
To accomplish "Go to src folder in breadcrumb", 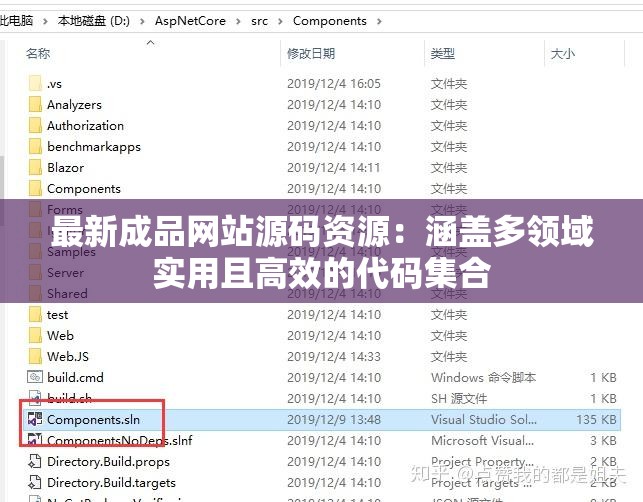I will tap(259, 21).
